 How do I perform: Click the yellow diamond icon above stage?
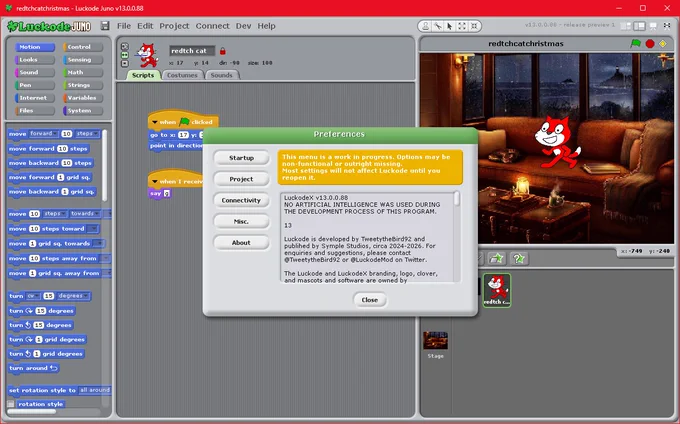click(x=663, y=43)
